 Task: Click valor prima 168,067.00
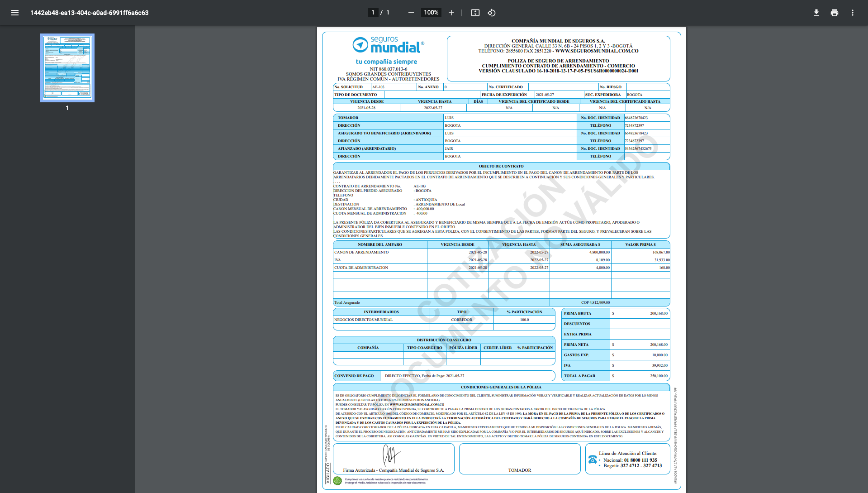tap(661, 252)
